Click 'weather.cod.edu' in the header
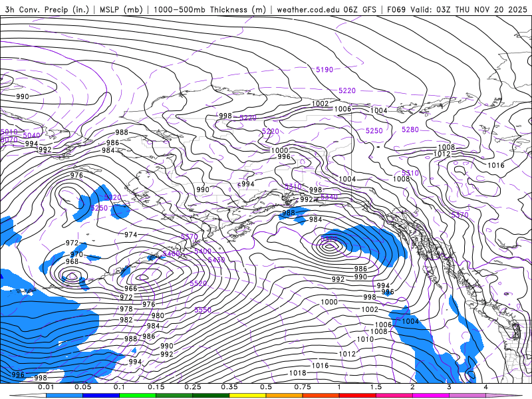This screenshot has height=399, width=532. click(309, 9)
